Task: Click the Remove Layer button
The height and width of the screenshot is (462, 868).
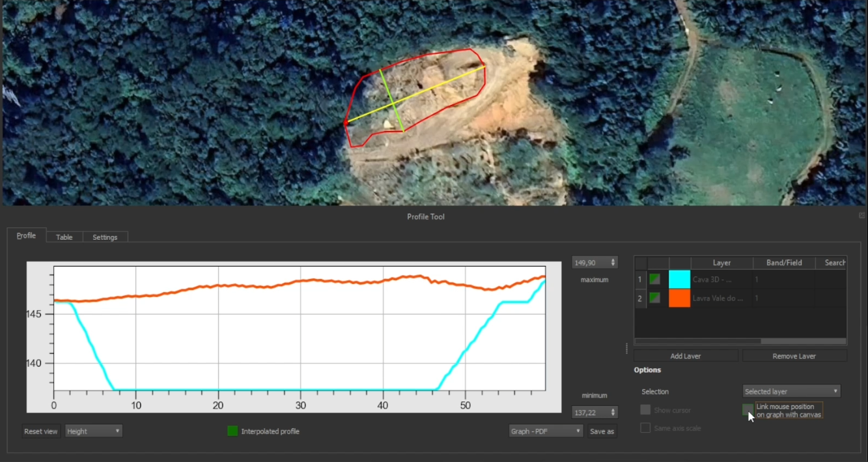Action: [794, 356]
